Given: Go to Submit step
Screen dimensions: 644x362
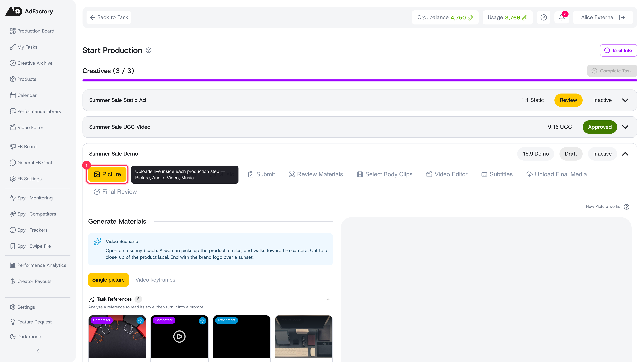Looking at the screenshot, I should pyautogui.click(x=261, y=174).
